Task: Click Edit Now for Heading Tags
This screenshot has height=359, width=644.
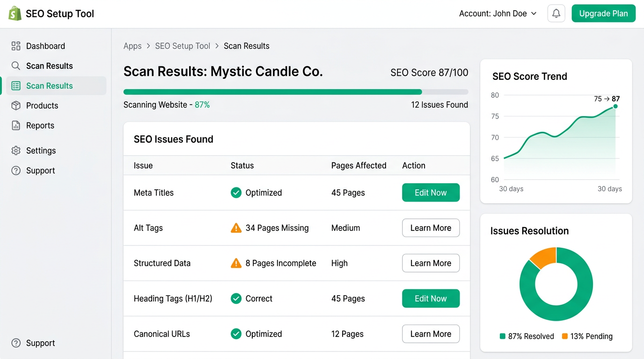Action: click(431, 298)
